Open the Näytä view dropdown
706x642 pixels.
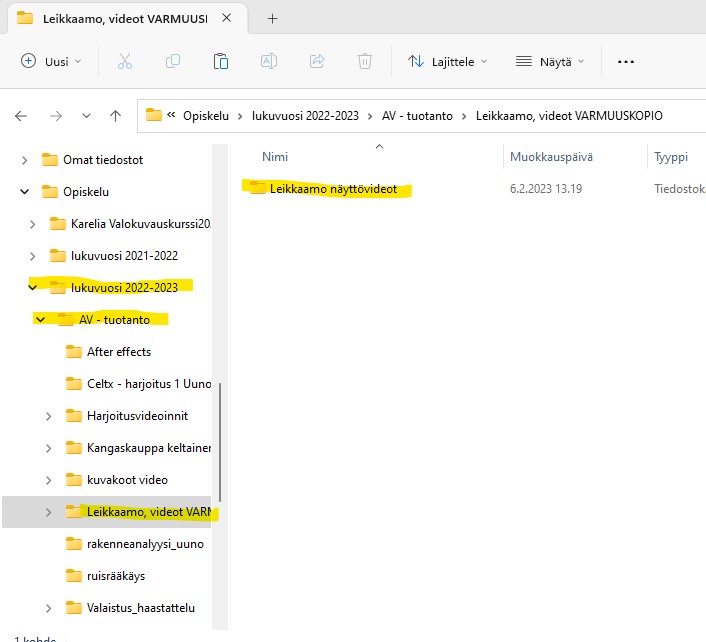point(551,61)
